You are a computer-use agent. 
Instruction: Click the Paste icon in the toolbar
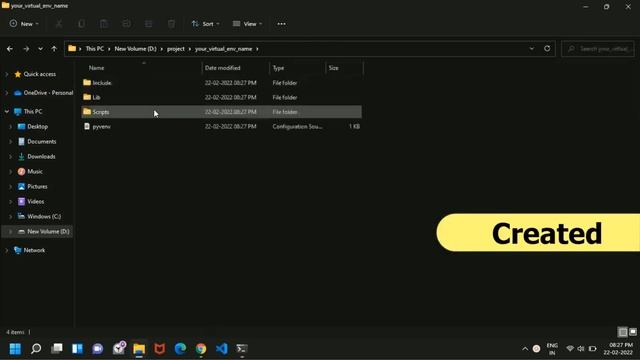point(104,24)
